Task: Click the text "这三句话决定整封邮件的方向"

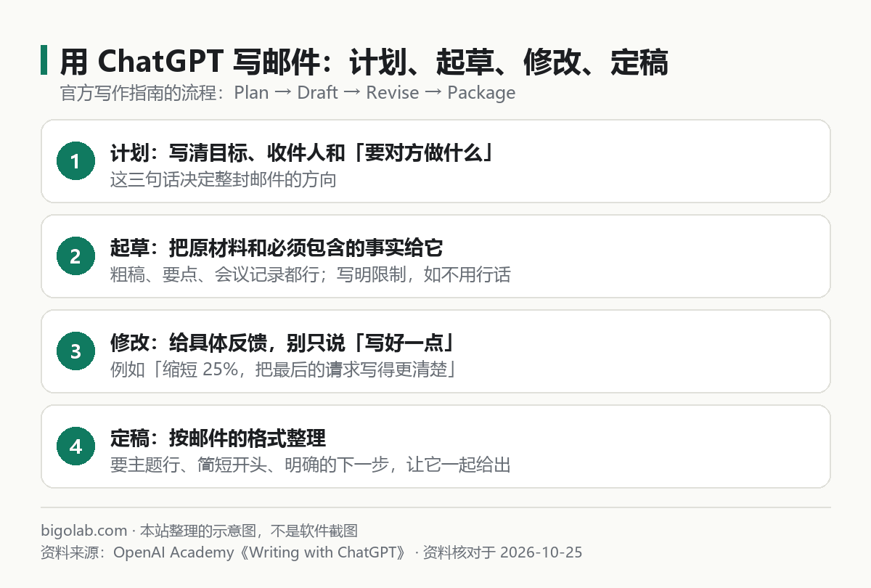Action: tap(224, 179)
